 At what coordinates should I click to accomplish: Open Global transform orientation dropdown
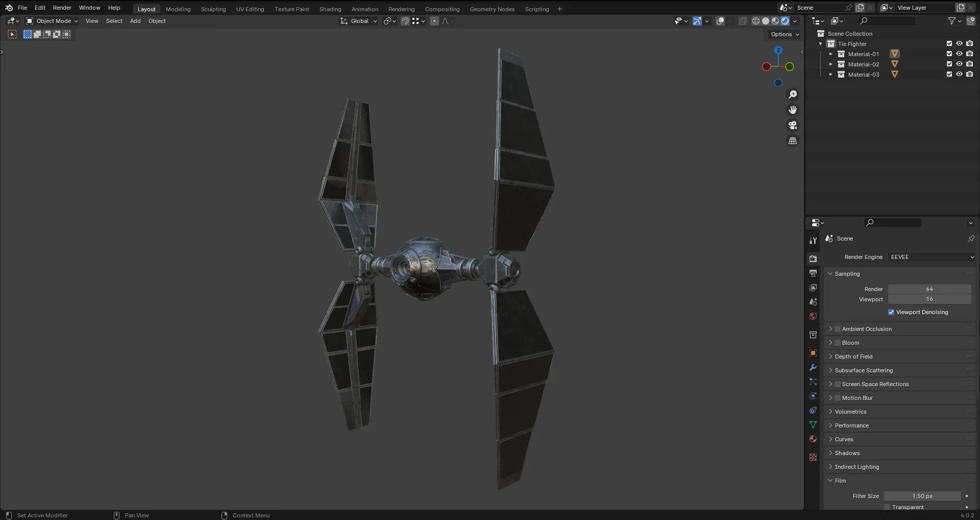359,21
